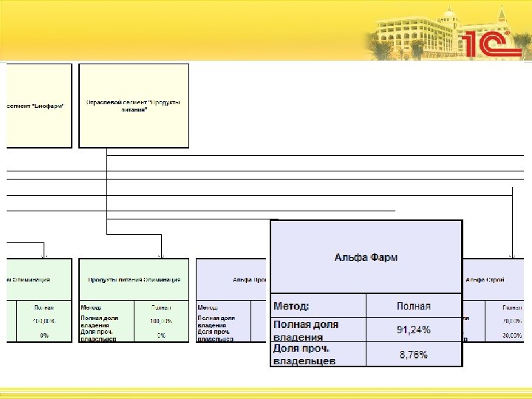
Task: Click "Полная доля владения" in the Продукты питания Элиминация box
Action: [100, 321]
